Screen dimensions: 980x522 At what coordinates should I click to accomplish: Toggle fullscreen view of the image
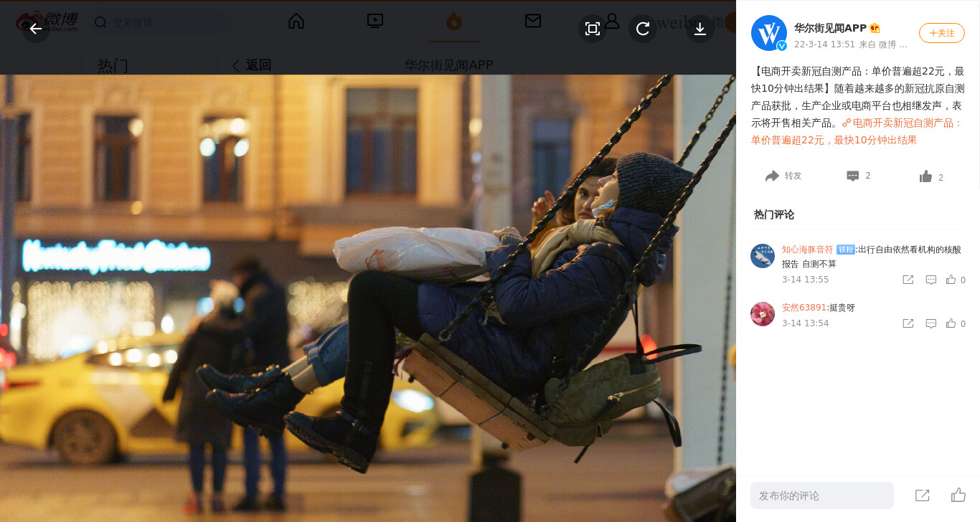click(x=593, y=29)
